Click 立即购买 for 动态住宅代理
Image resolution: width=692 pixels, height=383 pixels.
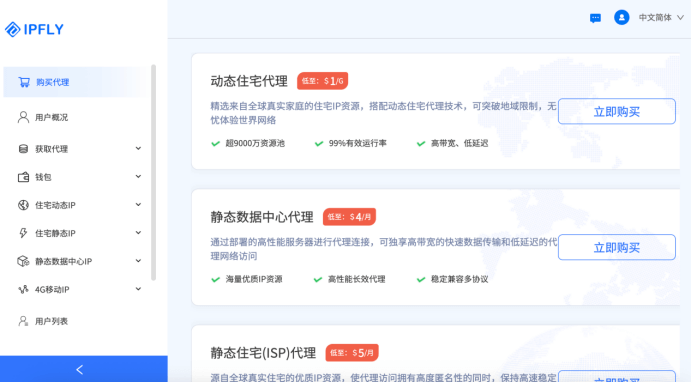pos(617,112)
